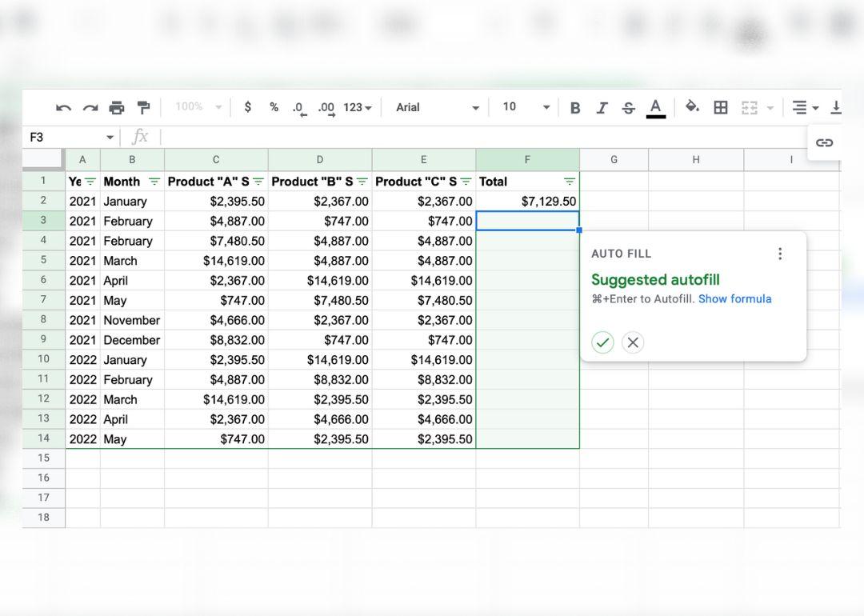Open the 123 number format dropdown

click(358, 107)
